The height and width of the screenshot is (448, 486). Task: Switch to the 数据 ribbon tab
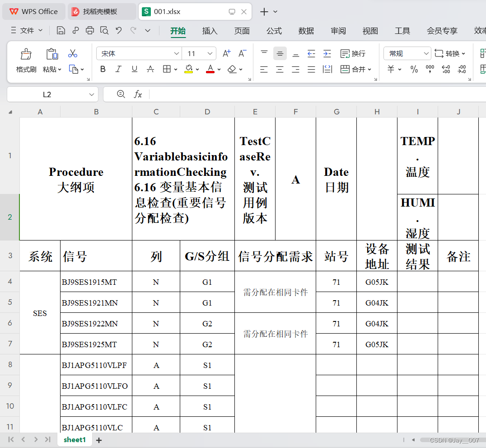306,31
